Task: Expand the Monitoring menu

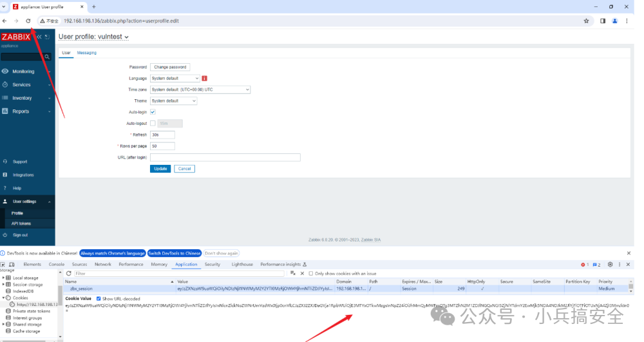Action: [27, 71]
